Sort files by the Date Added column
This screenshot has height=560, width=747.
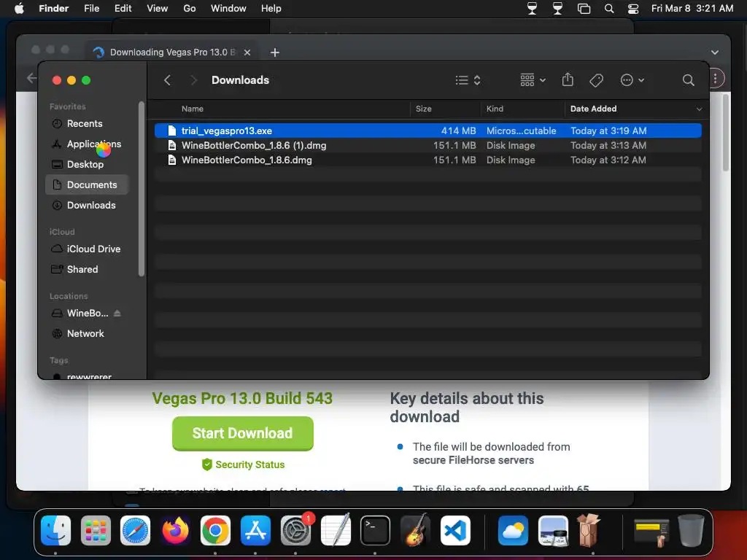(x=593, y=109)
